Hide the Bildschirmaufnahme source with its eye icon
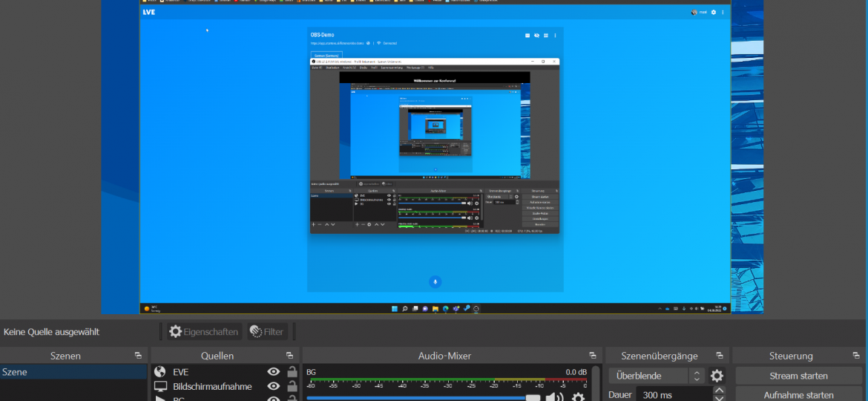 274,387
